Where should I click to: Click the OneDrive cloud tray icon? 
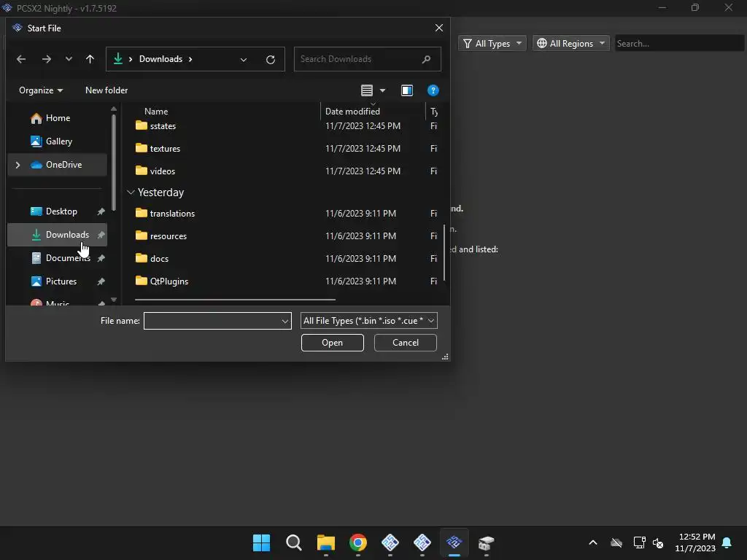point(616,542)
